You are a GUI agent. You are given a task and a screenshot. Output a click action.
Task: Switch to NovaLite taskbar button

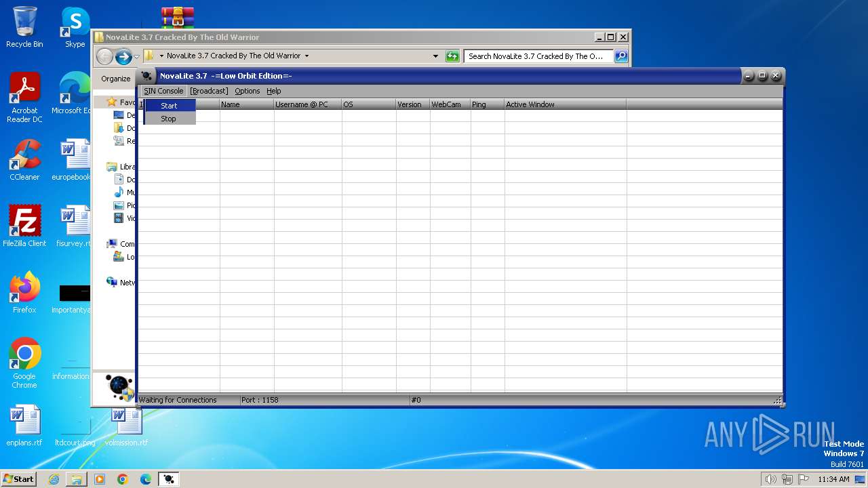pos(169,479)
